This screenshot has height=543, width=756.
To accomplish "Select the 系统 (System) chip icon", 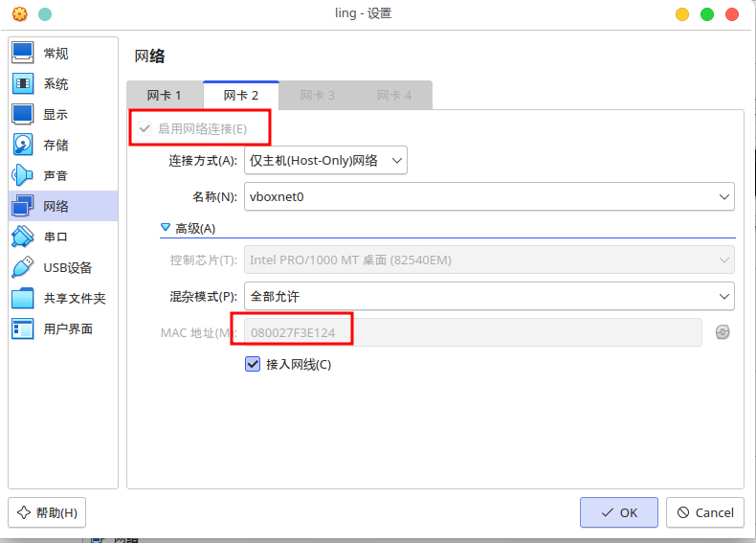I will [23, 84].
